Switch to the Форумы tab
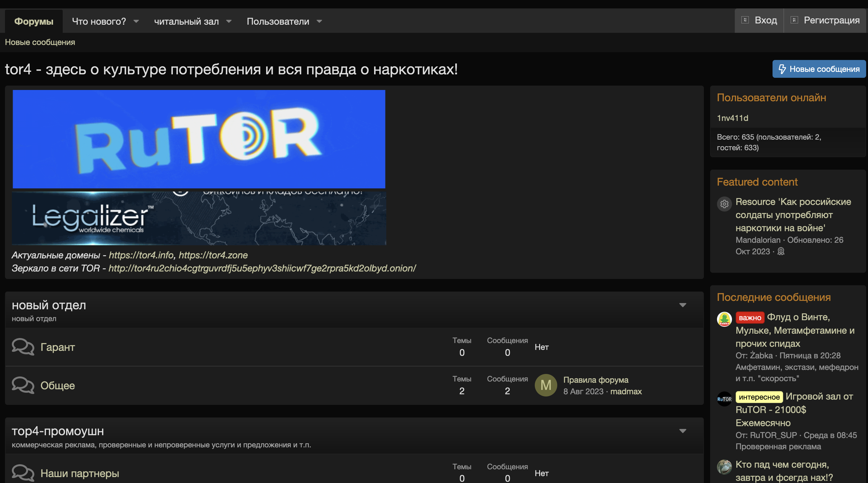868x483 pixels. (33, 21)
